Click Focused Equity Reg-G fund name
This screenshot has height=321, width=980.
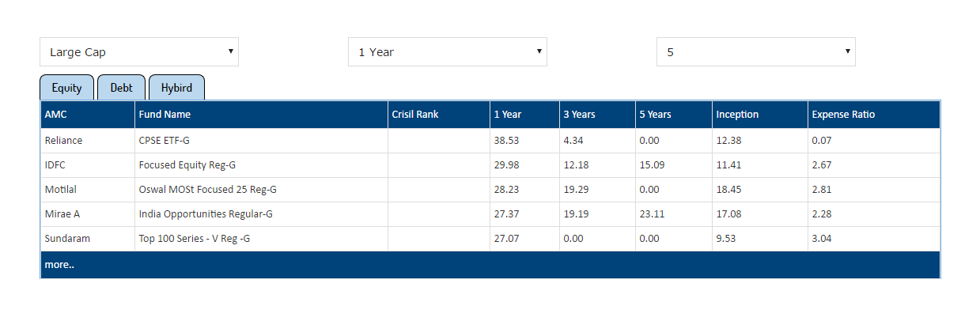187,165
